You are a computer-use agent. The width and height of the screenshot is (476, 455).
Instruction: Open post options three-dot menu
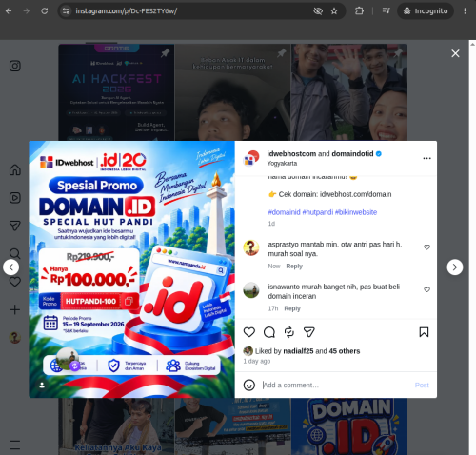426,158
